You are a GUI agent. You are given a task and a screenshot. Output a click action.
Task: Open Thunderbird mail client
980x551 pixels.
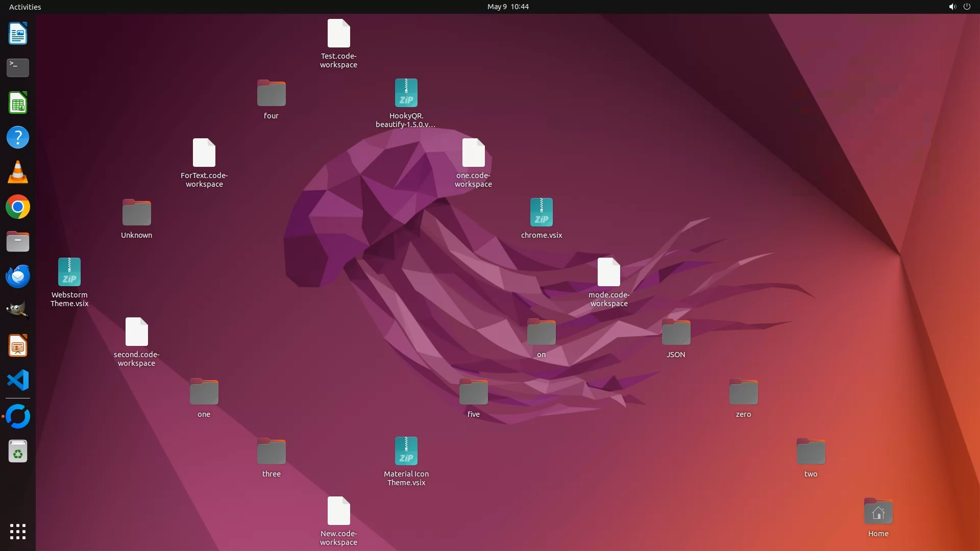click(x=18, y=276)
